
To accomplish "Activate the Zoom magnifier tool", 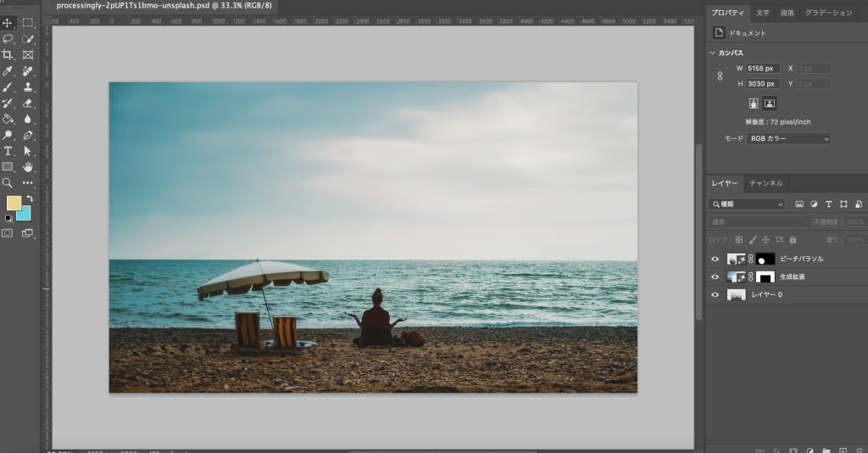I will 8,182.
